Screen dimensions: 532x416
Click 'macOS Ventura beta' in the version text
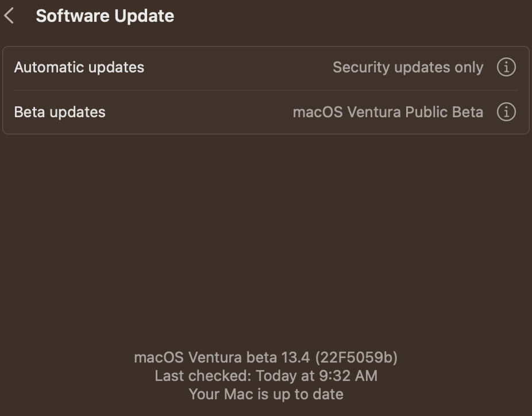pos(206,357)
